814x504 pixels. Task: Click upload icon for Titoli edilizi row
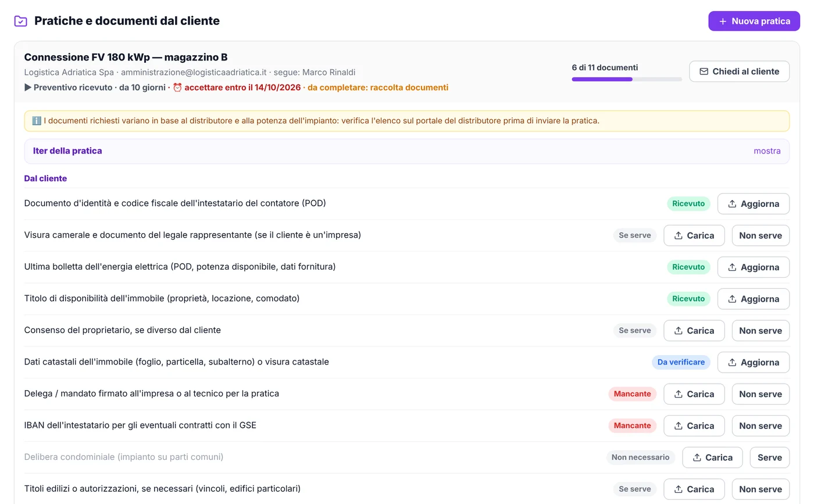tap(678, 489)
